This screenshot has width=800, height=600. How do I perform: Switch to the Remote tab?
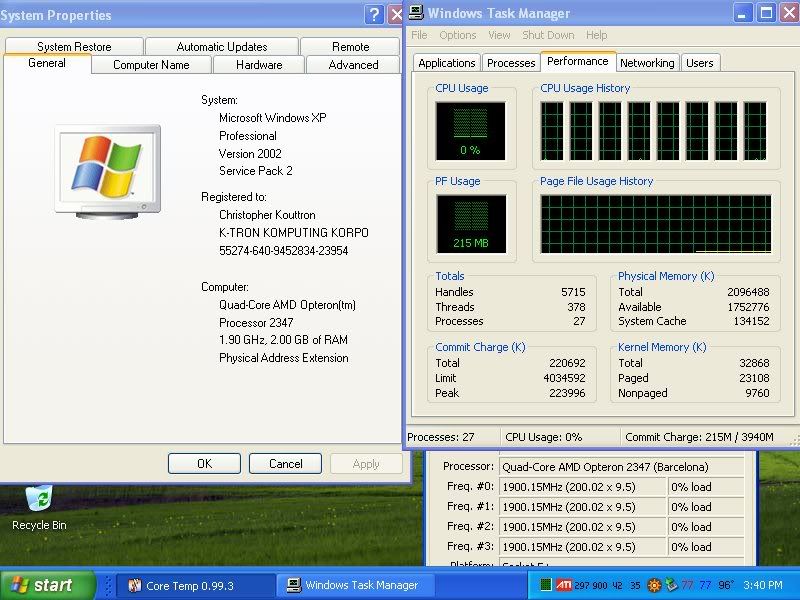click(351, 46)
